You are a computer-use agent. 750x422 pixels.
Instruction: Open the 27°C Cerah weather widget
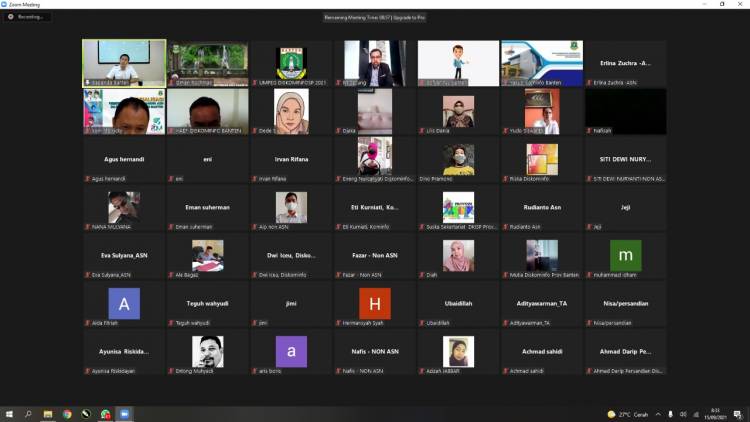[x=627, y=414]
